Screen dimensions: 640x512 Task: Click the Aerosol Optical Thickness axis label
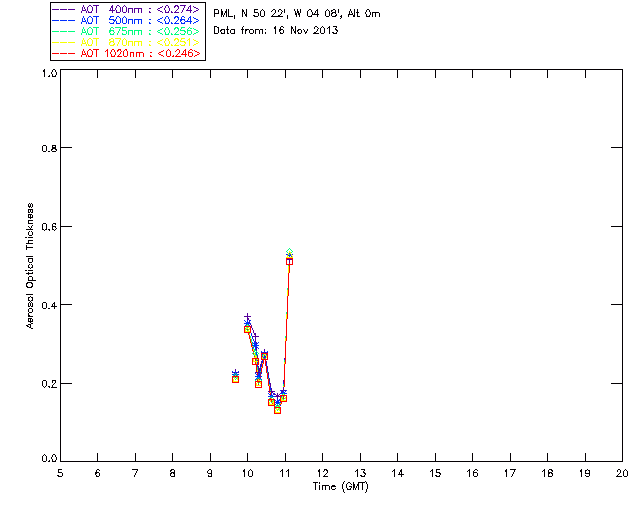click(x=30, y=266)
